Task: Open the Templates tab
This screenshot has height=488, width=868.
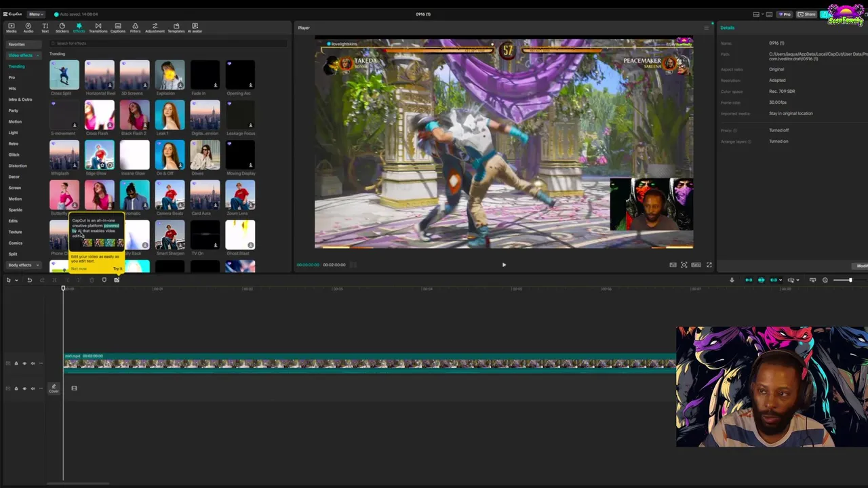Action: coord(176,28)
